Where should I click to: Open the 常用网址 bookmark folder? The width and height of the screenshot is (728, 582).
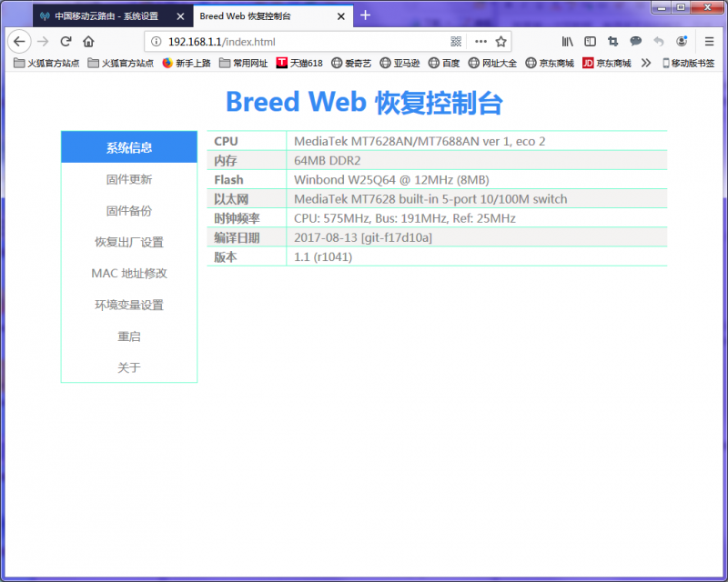(243, 63)
